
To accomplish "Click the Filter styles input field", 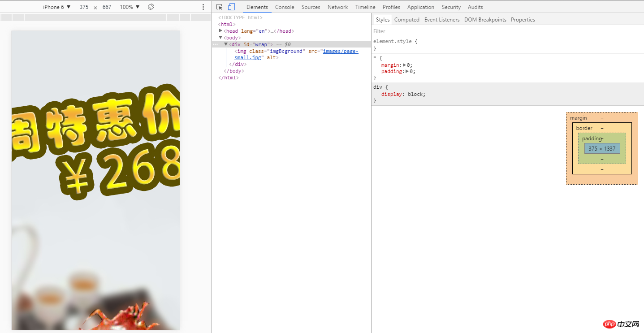I will tap(508, 31).
